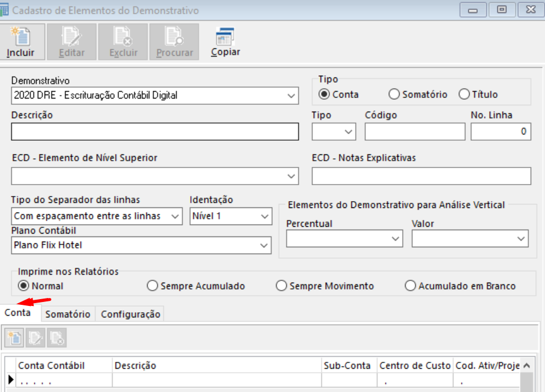Click the Procurar toolbar button

[x=174, y=42]
